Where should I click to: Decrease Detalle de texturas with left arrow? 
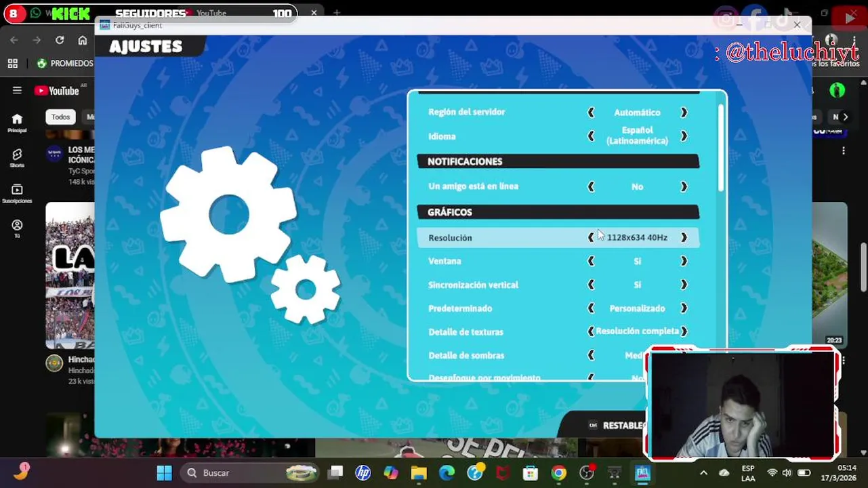(591, 331)
